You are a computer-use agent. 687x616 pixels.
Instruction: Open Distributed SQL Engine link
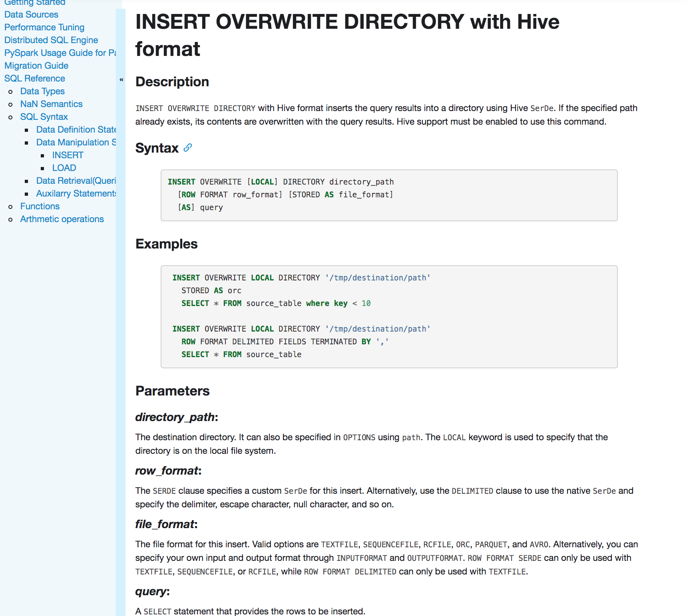click(51, 40)
